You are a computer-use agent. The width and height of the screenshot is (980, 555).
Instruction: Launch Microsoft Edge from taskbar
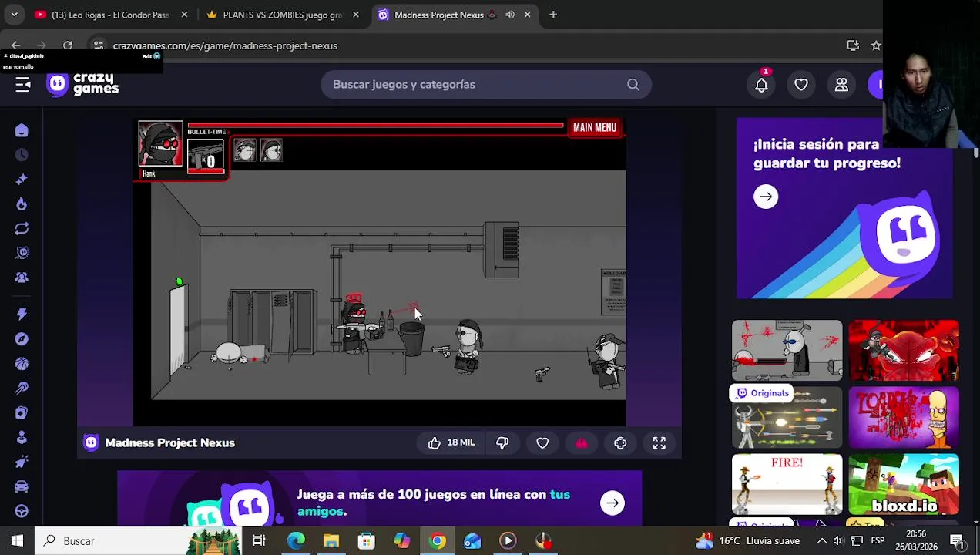point(296,541)
